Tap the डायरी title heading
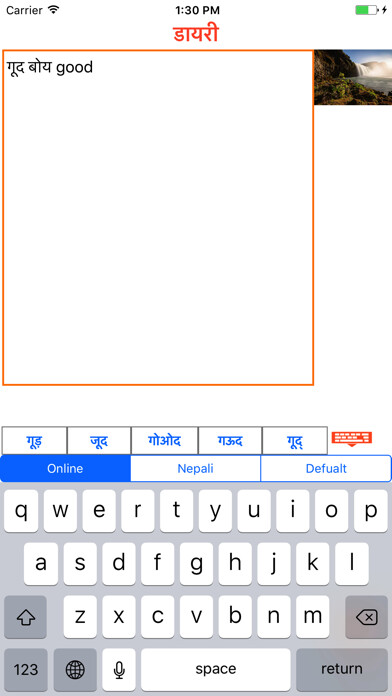The image size is (392, 696). pyautogui.click(x=196, y=34)
